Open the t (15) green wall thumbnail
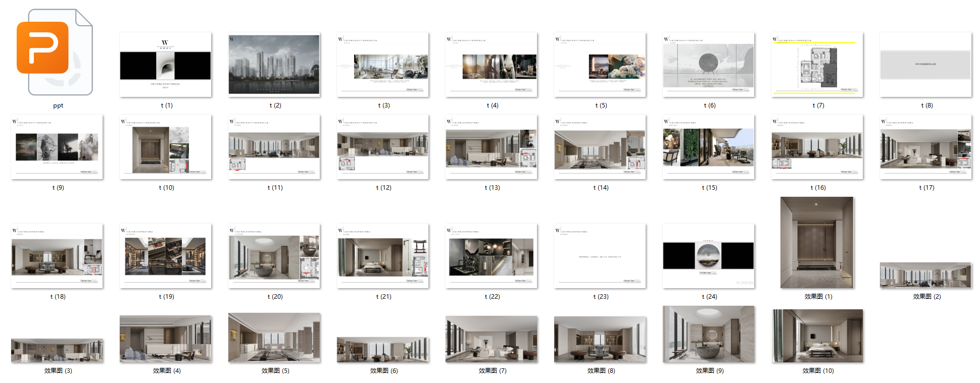Image resolution: width=980 pixels, height=383 pixels. [x=709, y=147]
